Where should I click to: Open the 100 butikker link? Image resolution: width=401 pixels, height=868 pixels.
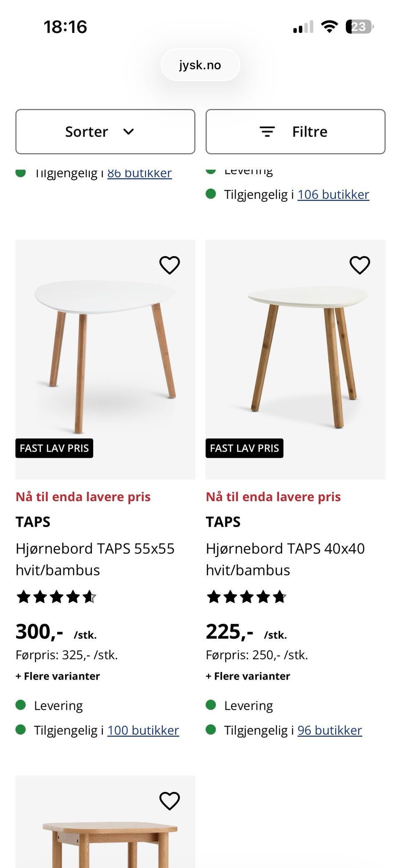143,730
